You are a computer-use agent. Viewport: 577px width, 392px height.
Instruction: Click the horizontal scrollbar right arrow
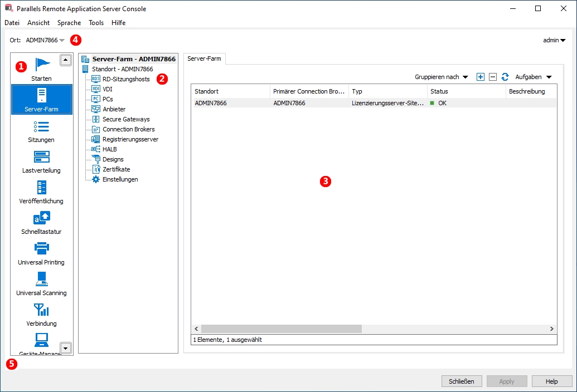[551, 329]
